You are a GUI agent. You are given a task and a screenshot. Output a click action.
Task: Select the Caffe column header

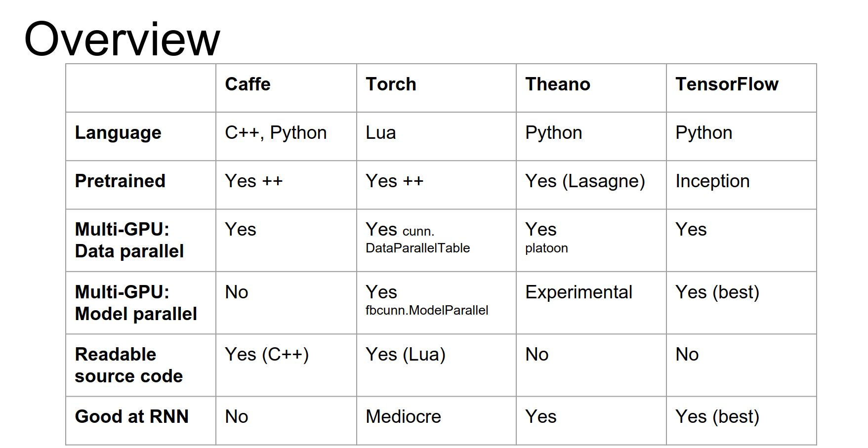pyautogui.click(x=248, y=84)
